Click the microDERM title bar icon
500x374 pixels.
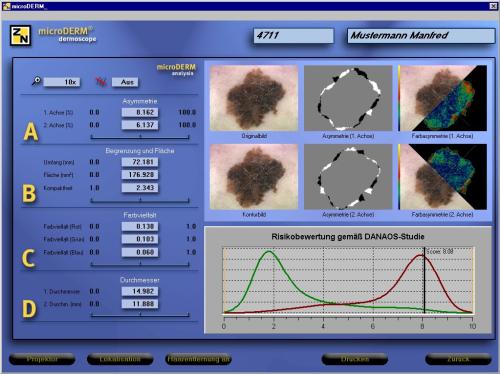(6, 6)
